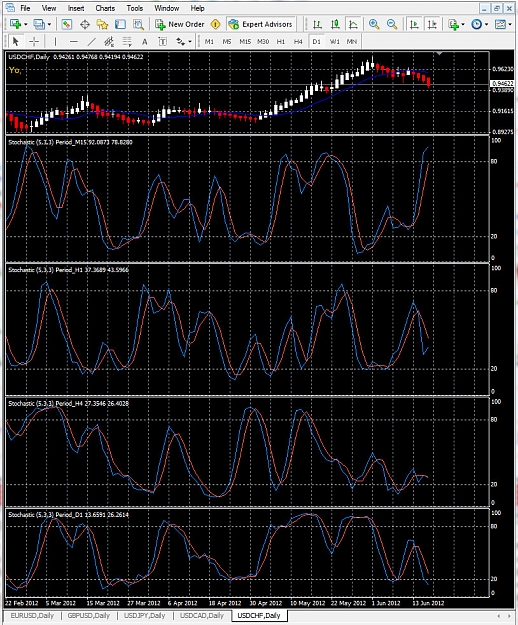This screenshot has width=518, height=625.
Task: Select the D1 daily timeframe
Action: click(316, 41)
